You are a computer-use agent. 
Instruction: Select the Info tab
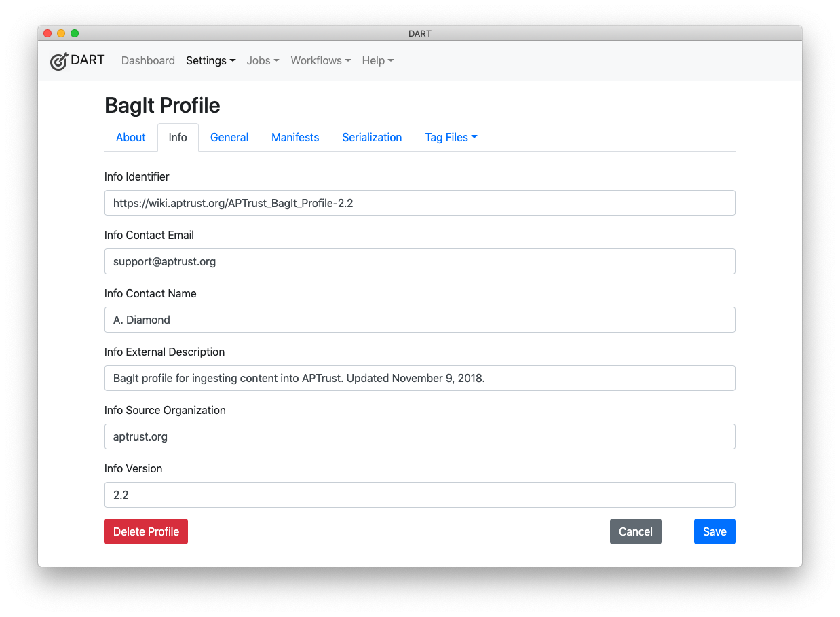177,137
